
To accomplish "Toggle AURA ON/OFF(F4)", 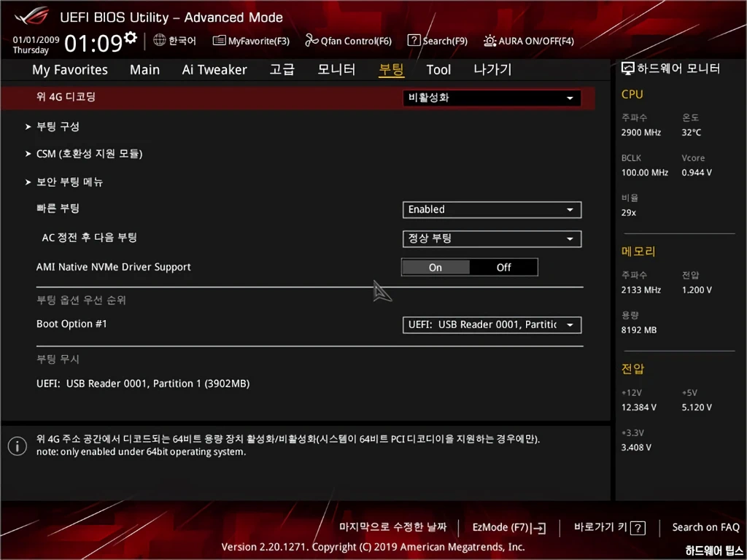I will [529, 41].
